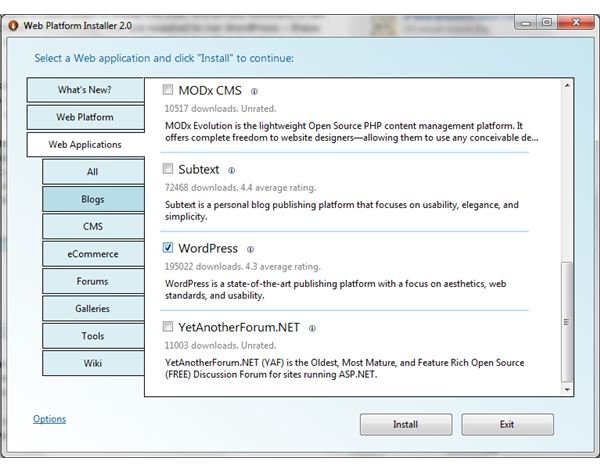Open the Options link

coord(49,419)
